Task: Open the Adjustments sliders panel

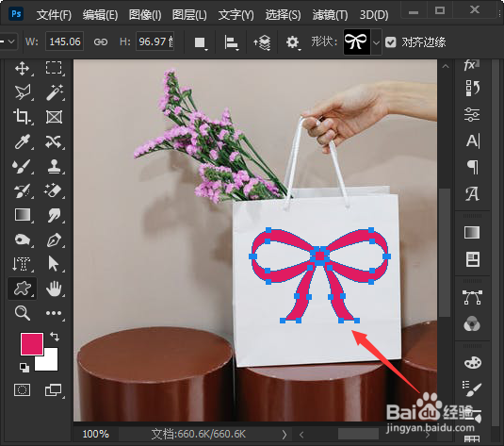Action: click(x=472, y=114)
